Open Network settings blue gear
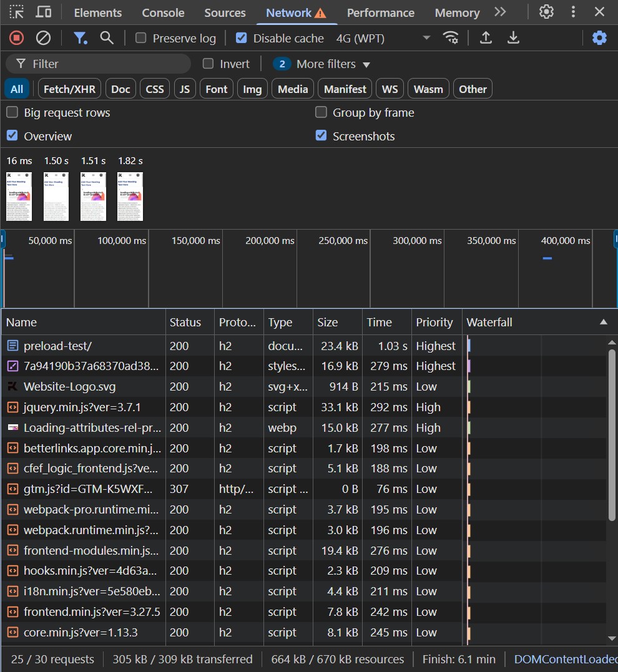Screen dimensions: 618x672 (599, 38)
